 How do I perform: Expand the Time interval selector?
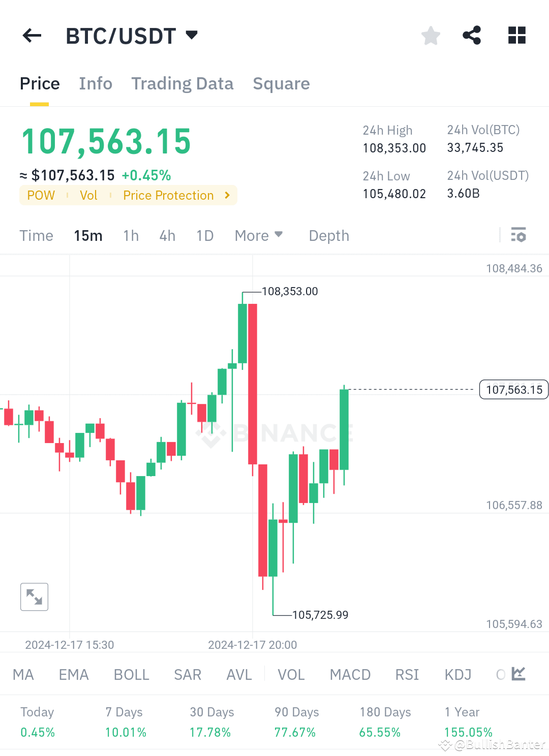(x=36, y=235)
